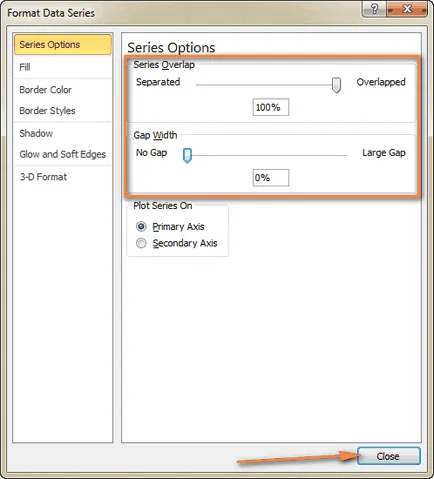Click the Series Overlap slider handle
434x479 pixels.
[x=337, y=85]
